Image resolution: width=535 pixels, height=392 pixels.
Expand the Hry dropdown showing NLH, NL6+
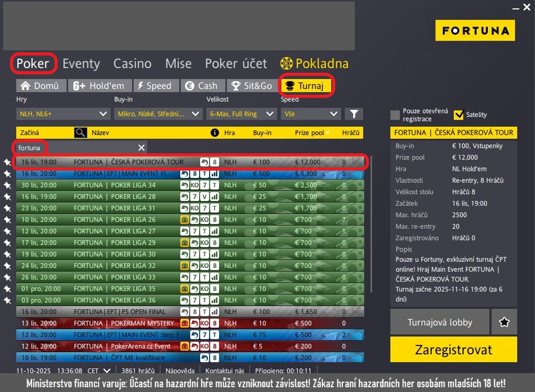pos(63,114)
